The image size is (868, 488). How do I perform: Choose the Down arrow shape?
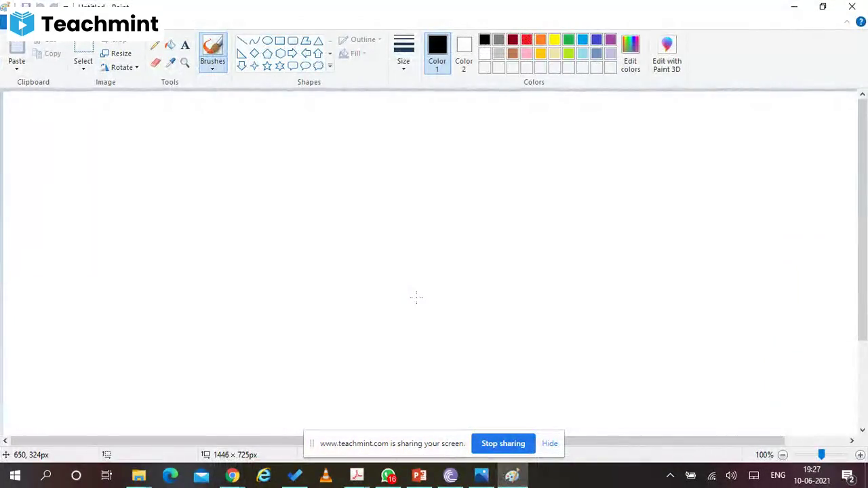tap(241, 66)
